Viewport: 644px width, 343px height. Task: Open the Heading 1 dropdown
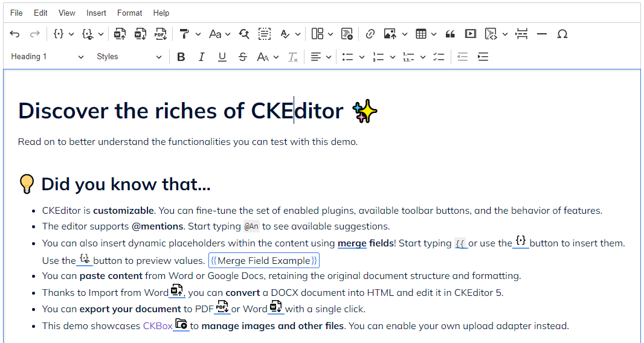47,57
